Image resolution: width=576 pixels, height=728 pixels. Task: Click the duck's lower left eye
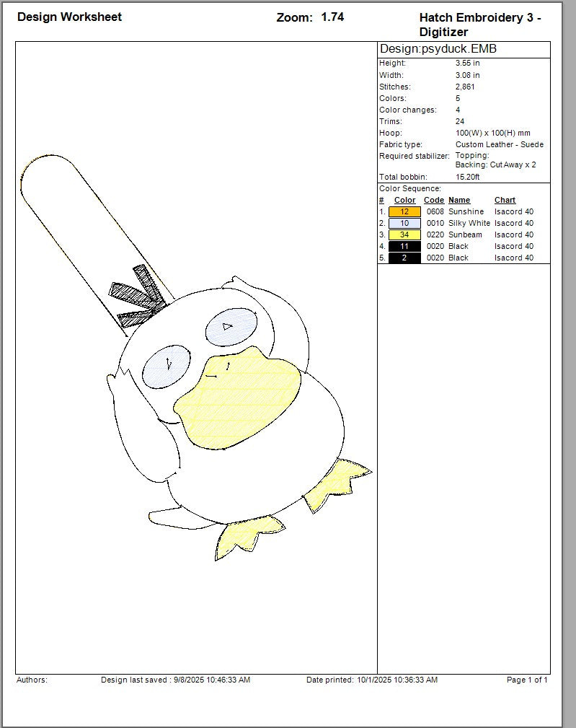click(166, 365)
